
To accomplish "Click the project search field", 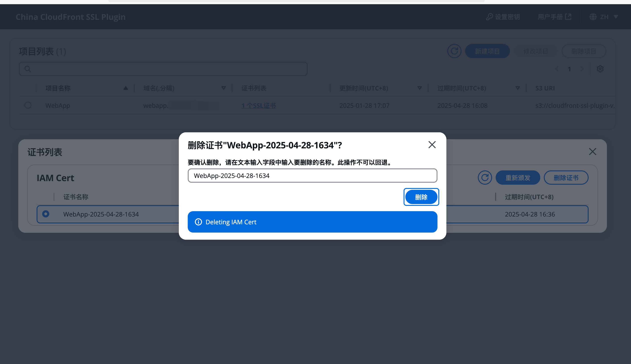I will (163, 69).
